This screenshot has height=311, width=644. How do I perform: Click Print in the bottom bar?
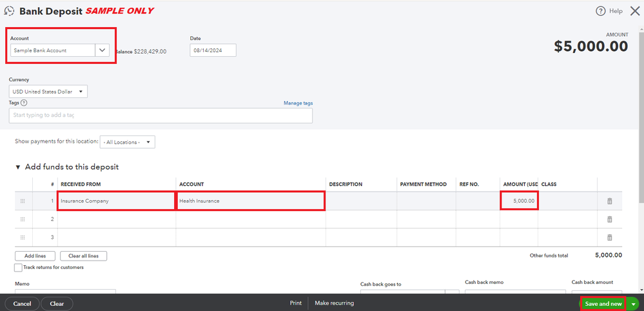coord(296,303)
